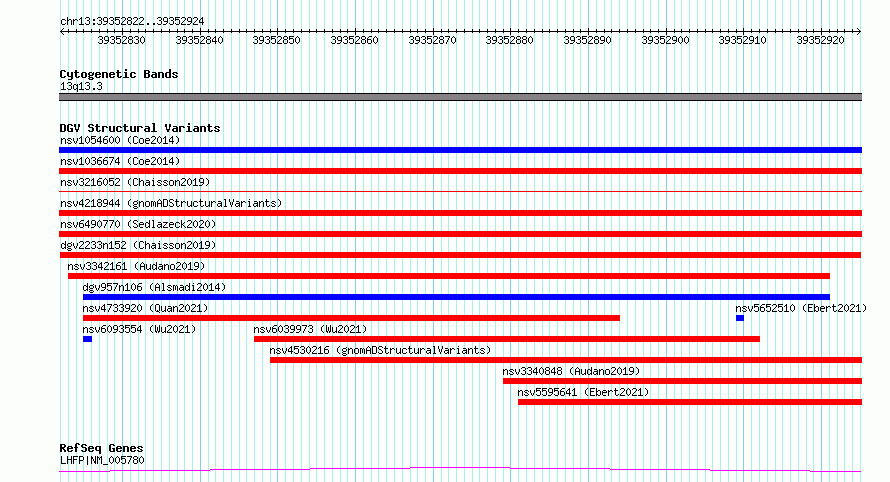Click the red bar under nsv1036674
Viewport: 890px width, 482px height.
460,171
